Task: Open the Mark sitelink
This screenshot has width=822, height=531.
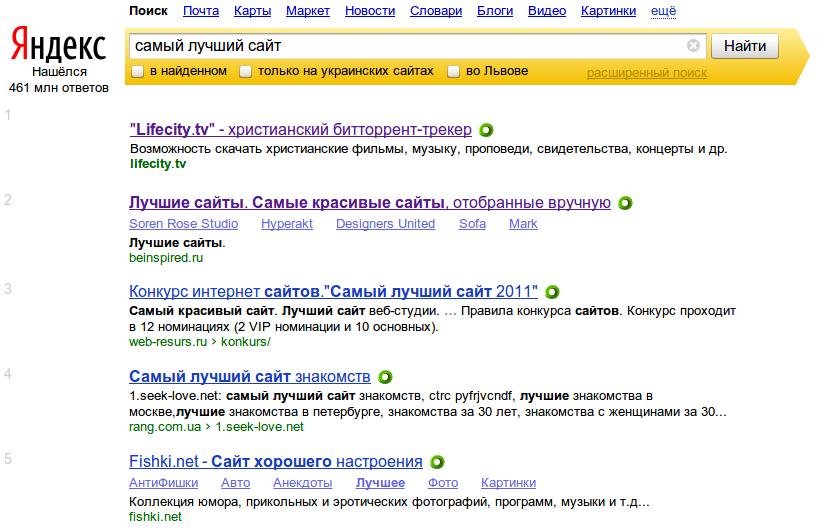Action: [x=523, y=224]
